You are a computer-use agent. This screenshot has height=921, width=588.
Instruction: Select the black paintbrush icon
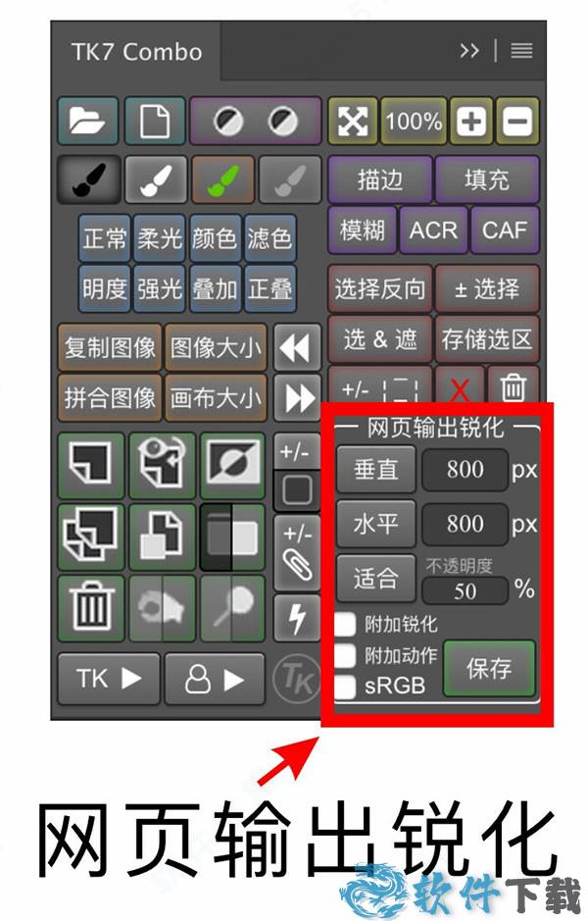[88, 179]
